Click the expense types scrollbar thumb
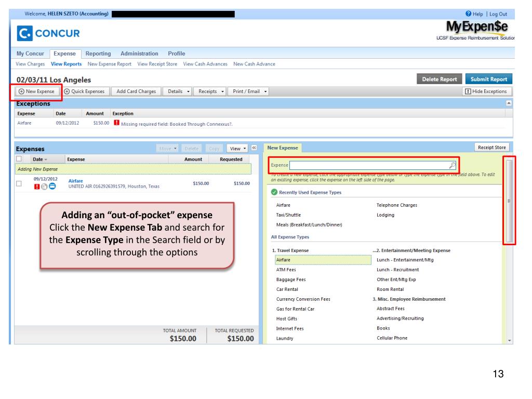The height and width of the screenshot is (399, 532). pyautogui.click(x=509, y=201)
